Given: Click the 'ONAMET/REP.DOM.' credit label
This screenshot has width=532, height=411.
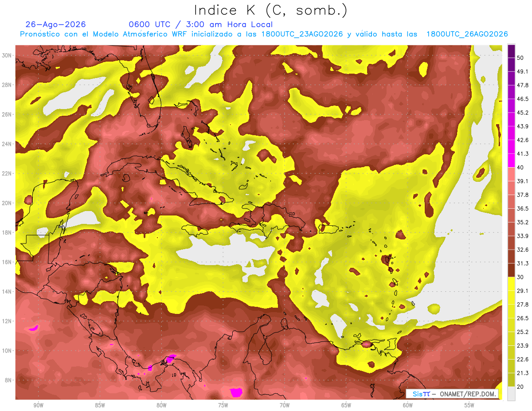Looking at the screenshot, I should [467, 394].
